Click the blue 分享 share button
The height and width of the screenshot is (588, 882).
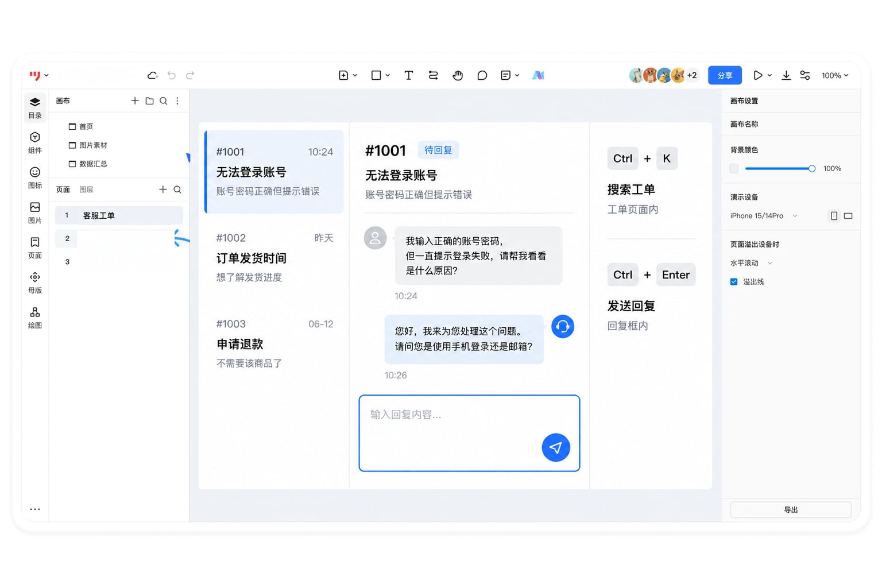click(725, 75)
